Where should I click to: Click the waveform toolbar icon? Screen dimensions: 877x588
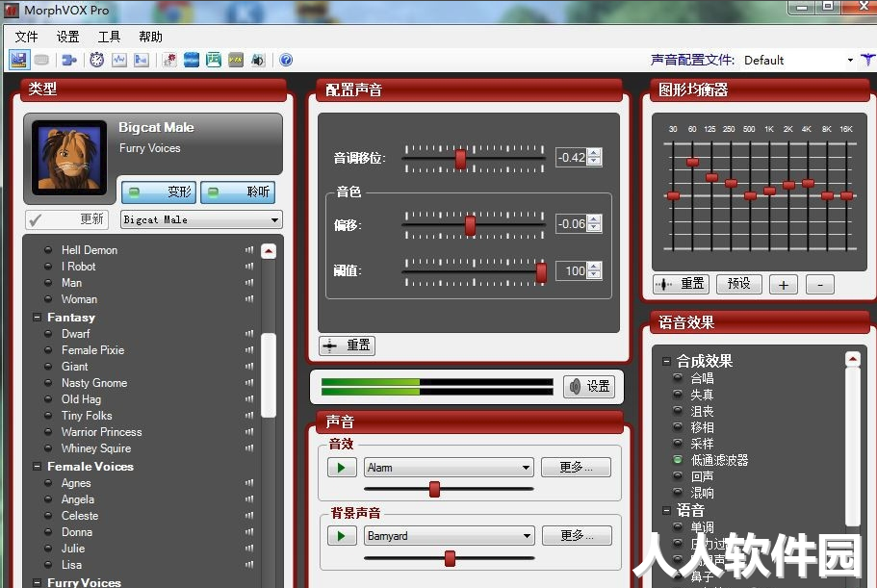pos(119,60)
